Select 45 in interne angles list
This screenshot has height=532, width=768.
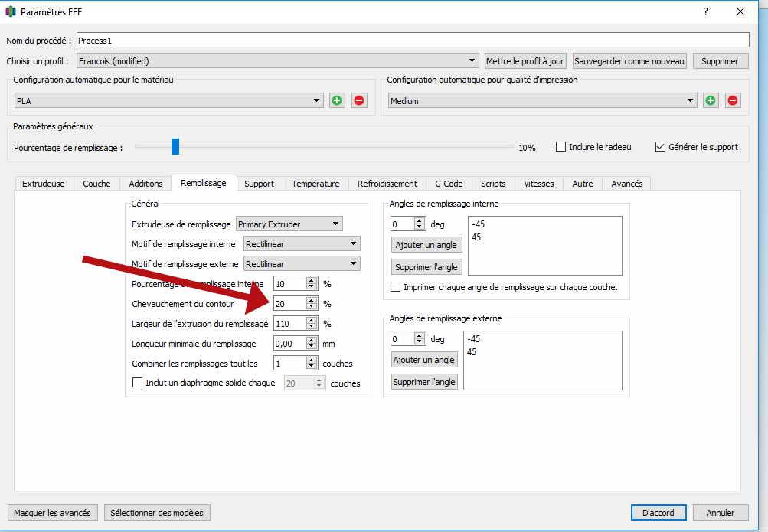476,237
